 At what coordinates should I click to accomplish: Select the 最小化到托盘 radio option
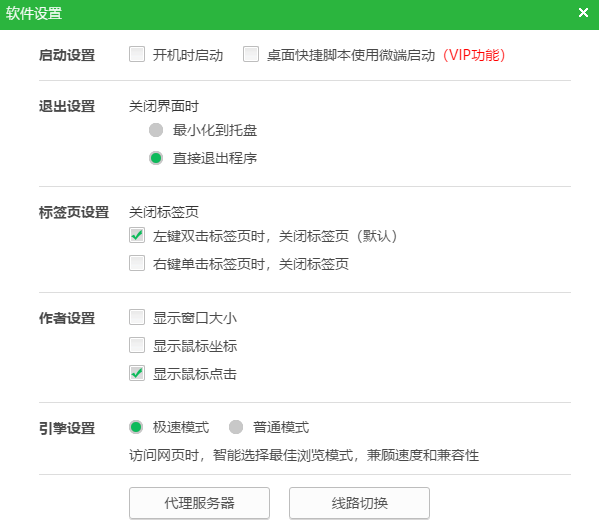click(x=156, y=130)
